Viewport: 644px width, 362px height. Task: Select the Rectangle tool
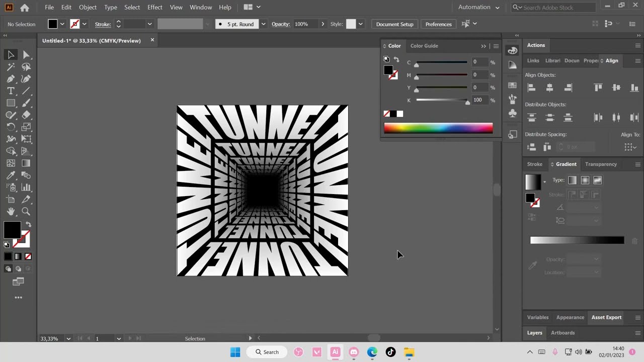point(11,103)
